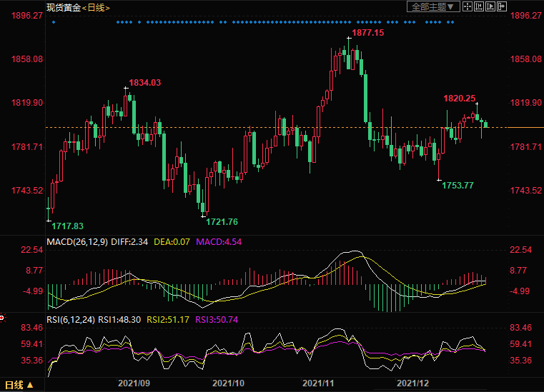Click the magenta MACD:4.54 value label
The width and height of the screenshot is (544, 392).
point(219,242)
